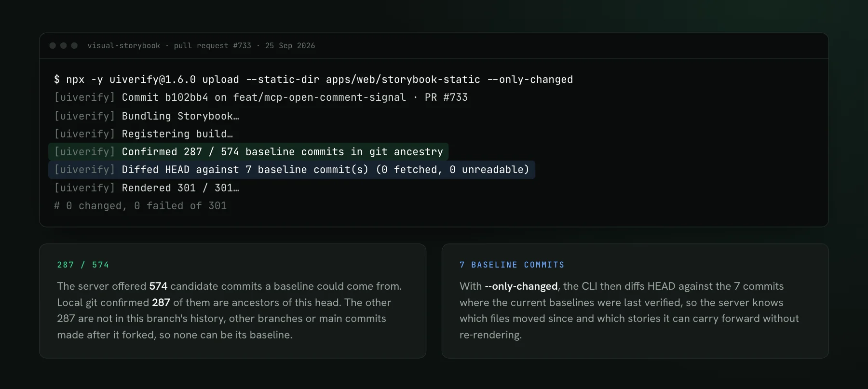Screen dimensions: 868x389
Task: Click the "visual-storybook" title text
Action: pyautogui.click(x=123, y=46)
